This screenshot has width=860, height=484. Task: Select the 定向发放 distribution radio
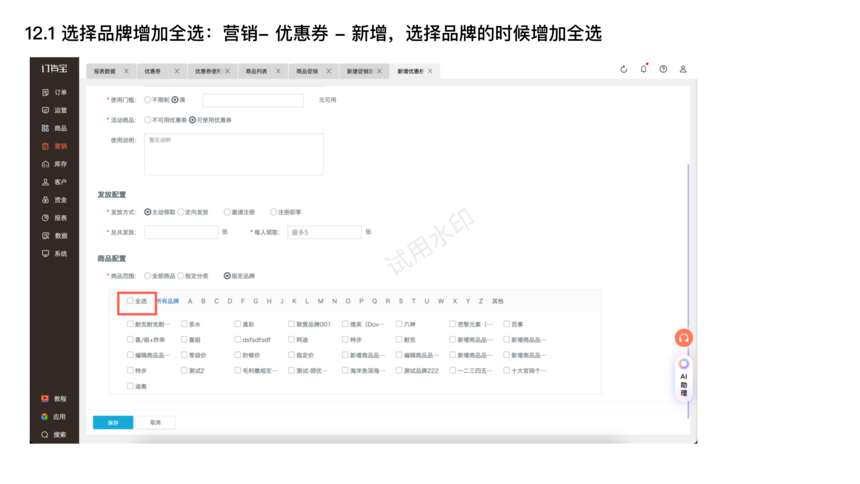pos(181,212)
